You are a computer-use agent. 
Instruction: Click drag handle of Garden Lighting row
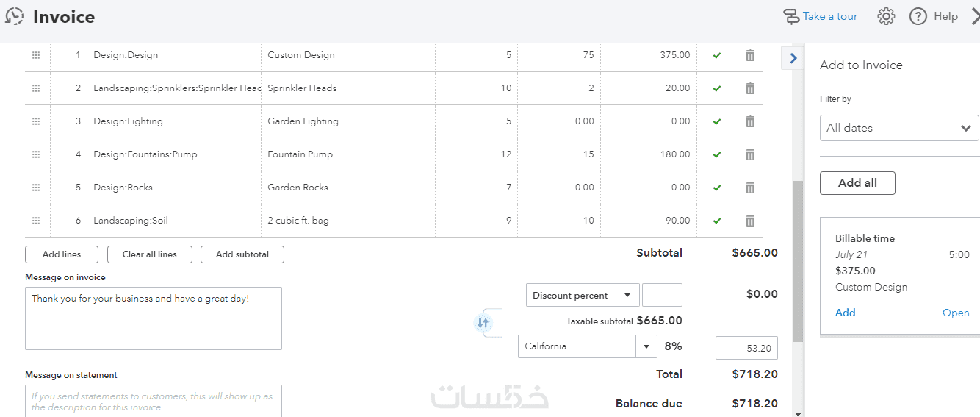tap(36, 121)
